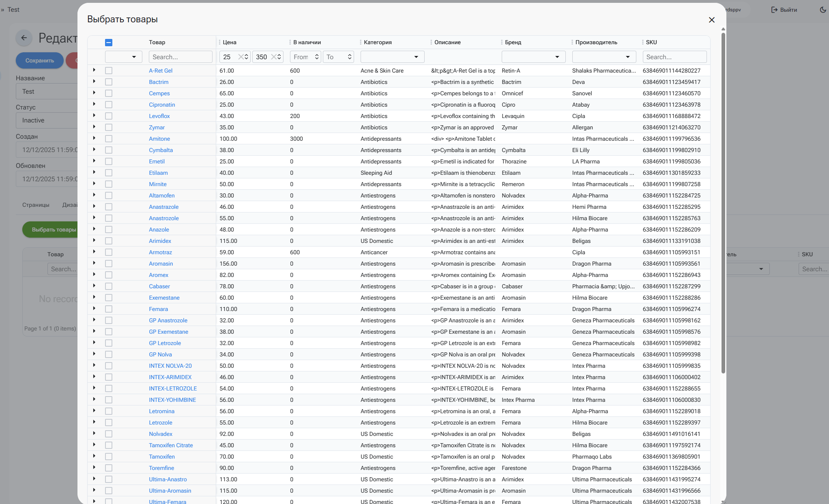The image size is (829, 504).
Task: Toggle dark mode moon icon
Action: coord(823,10)
